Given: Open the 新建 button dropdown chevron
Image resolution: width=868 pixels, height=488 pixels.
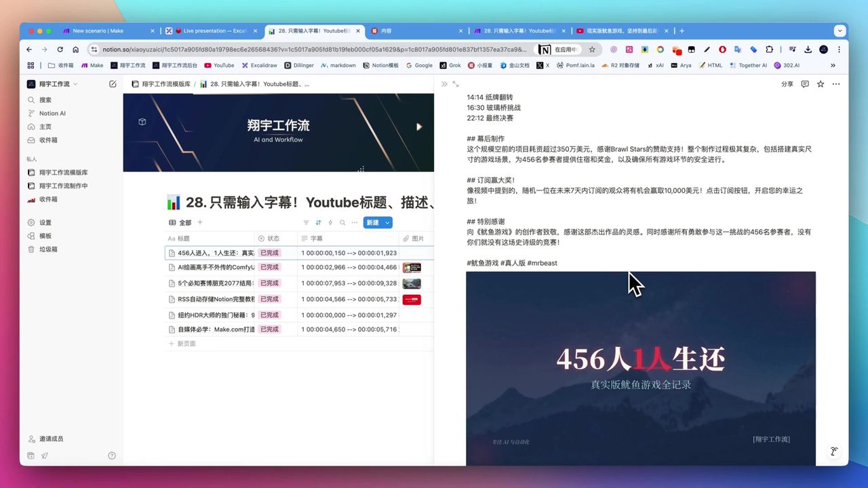Looking at the screenshot, I should [x=386, y=222].
